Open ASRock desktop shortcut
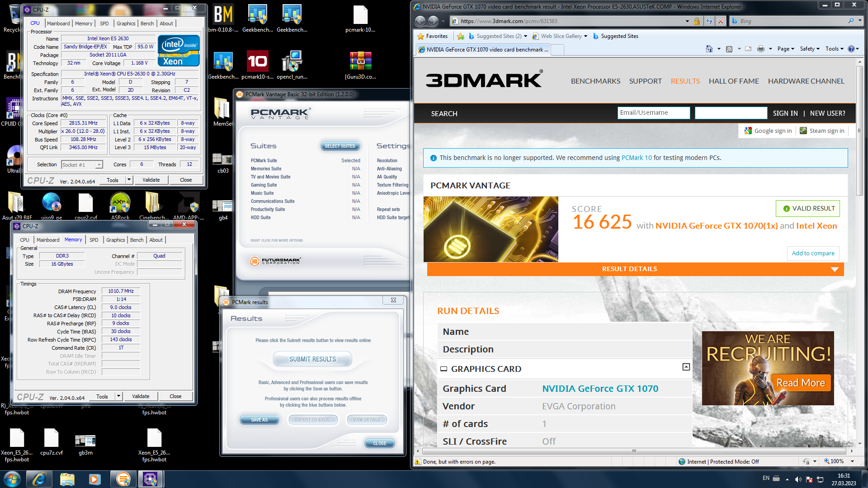This screenshot has height=488, width=868. (120, 206)
